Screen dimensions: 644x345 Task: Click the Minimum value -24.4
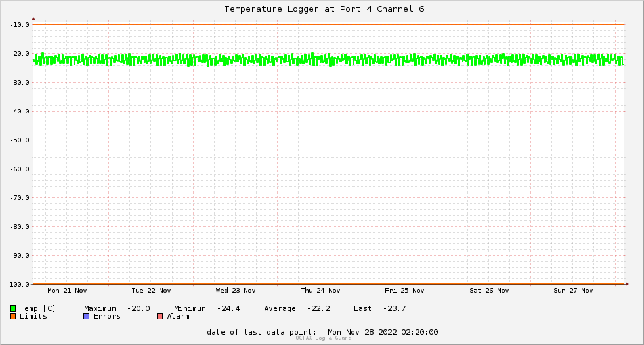[x=228, y=308]
